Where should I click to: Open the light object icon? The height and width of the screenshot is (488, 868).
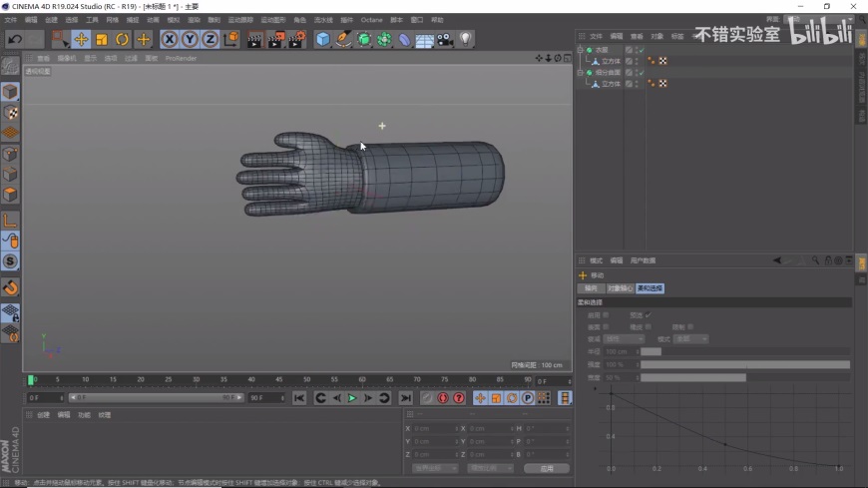(x=465, y=39)
